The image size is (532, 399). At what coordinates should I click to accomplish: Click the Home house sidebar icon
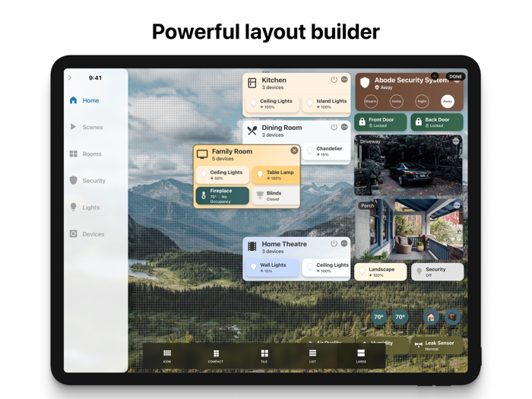click(73, 100)
